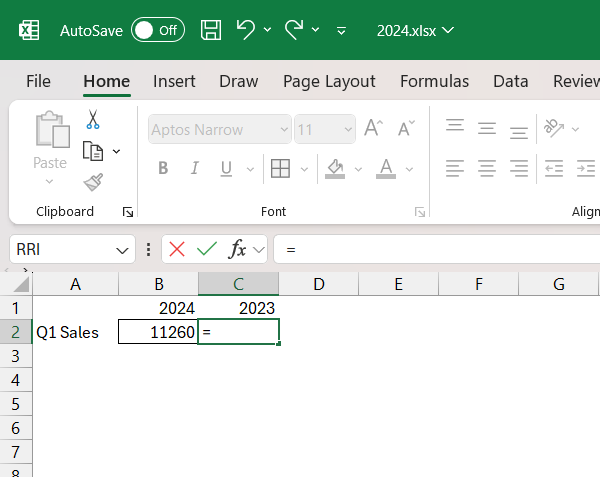600x477 pixels.
Task: Open the Font settings dialog launcher
Action: 420,212
